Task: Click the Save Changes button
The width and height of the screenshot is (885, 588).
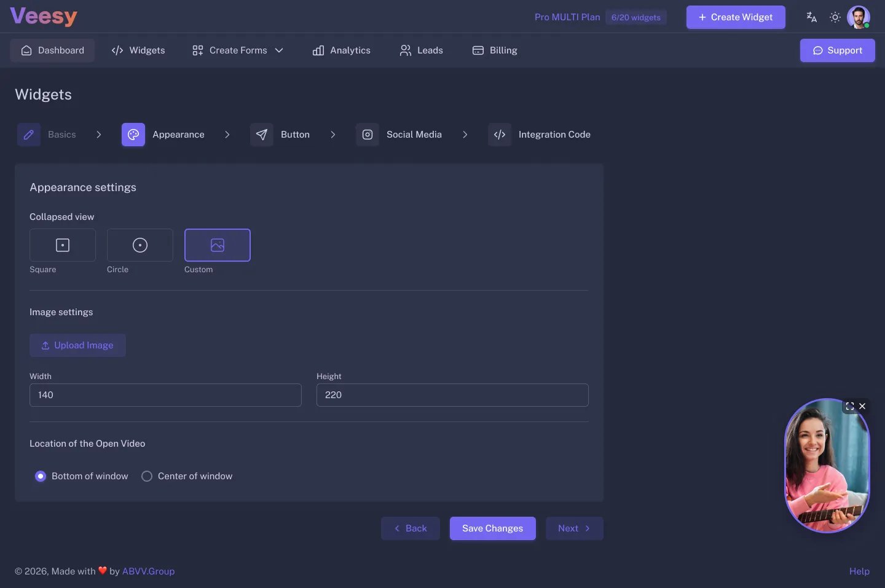Action: pyautogui.click(x=493, y=528)
